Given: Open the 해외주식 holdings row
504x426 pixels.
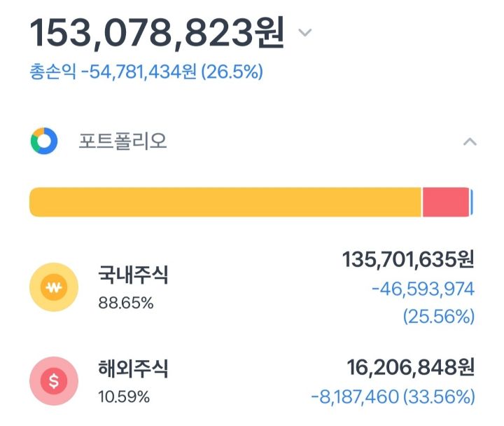Looking at the screenshot, I should (252, 381).
